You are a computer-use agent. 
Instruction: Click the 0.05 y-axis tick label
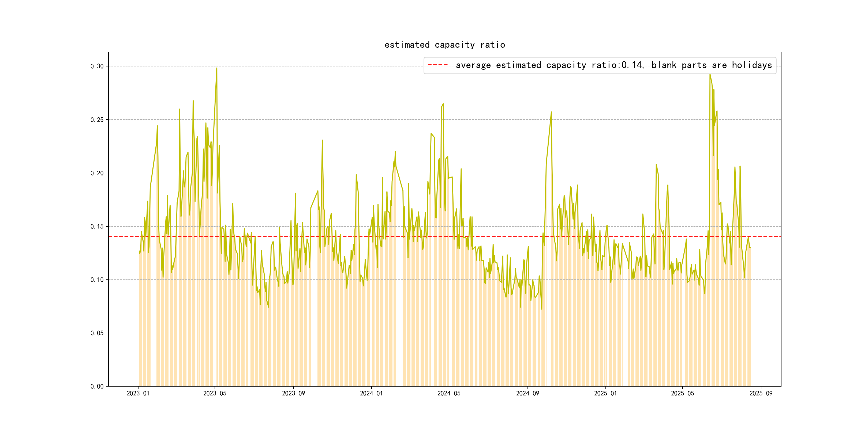pyautogui.click(x=97, y=333)
